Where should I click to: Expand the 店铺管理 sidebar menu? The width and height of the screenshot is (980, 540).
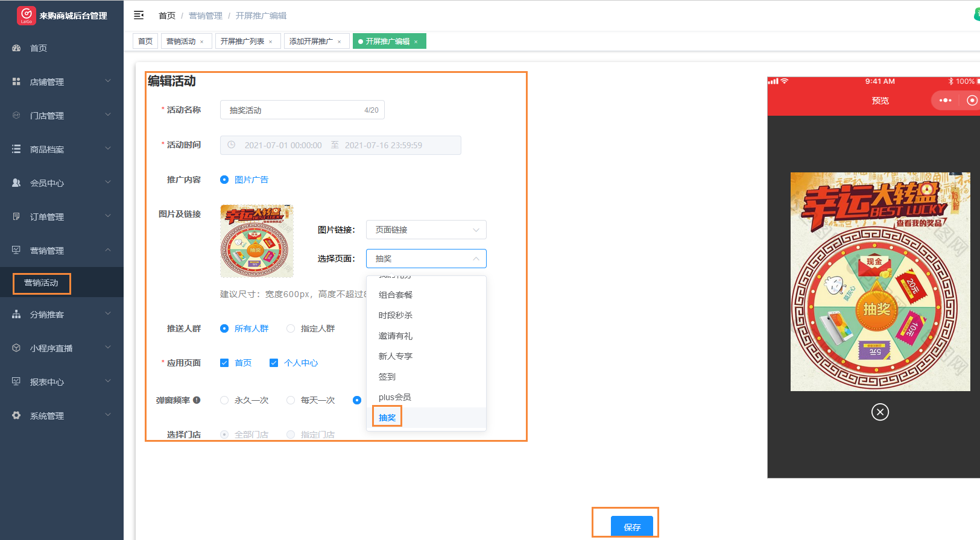[x=62, y=82]
